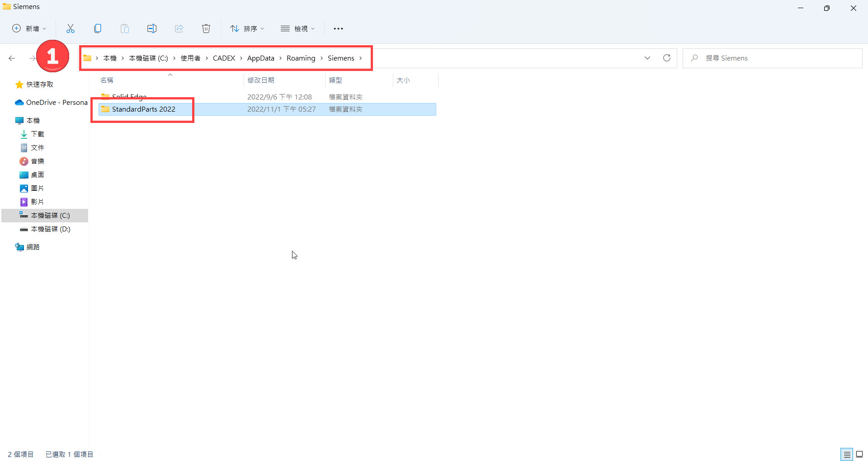Click the AppData breadcrumb in address bar
868x461 pixels.
(x=260, y=58)
